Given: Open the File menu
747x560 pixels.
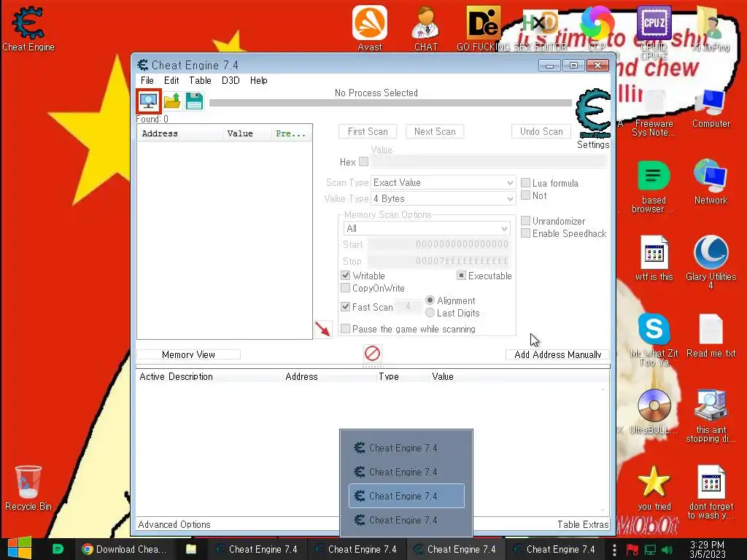Looking at the screenshot, I should click(x=147, y=80).
